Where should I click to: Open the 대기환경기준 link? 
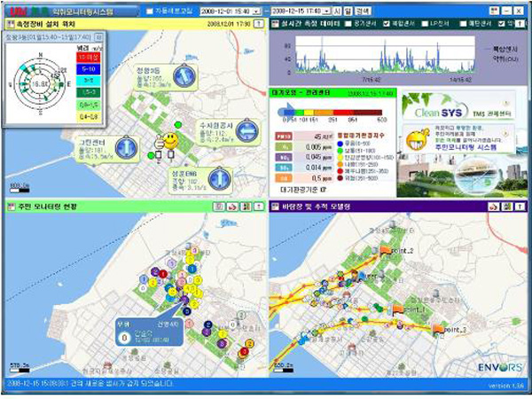[303, 190]
